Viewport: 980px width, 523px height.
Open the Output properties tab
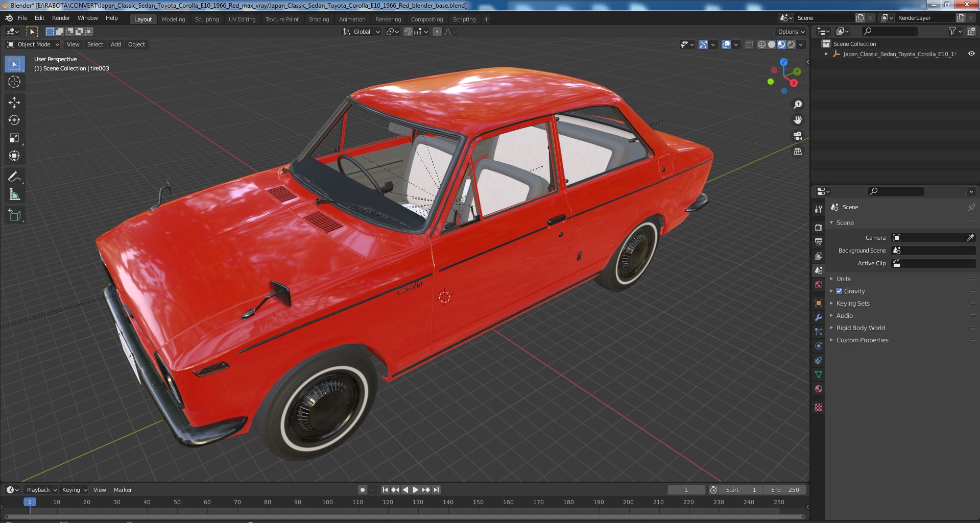[x=819, y=241]
